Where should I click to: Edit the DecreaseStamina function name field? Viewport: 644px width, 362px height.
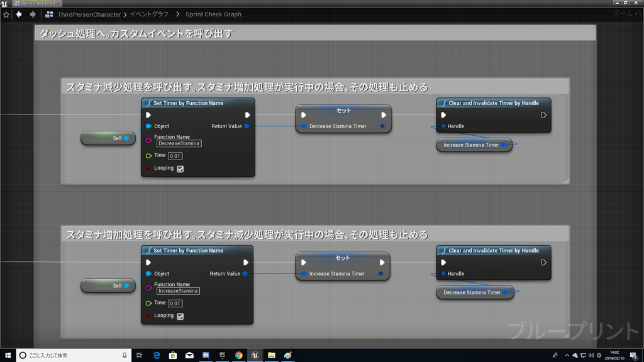point(179,143)
